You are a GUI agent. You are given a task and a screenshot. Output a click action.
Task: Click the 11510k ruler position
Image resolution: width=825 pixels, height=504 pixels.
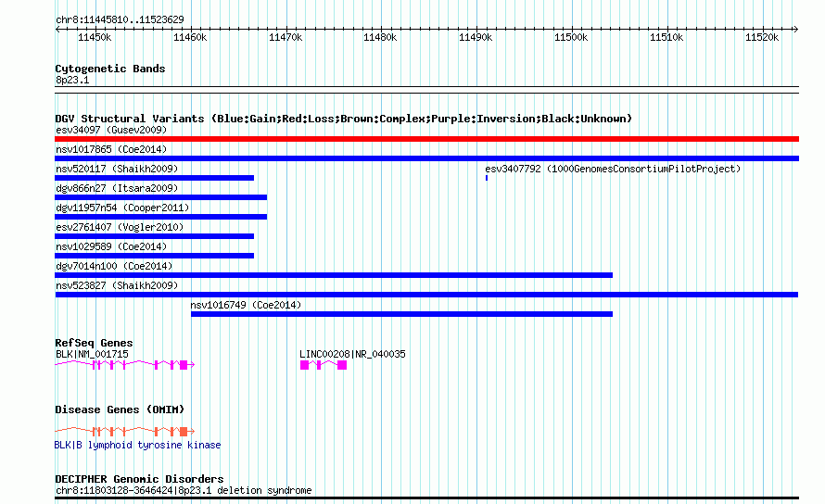tap(666, 37)
